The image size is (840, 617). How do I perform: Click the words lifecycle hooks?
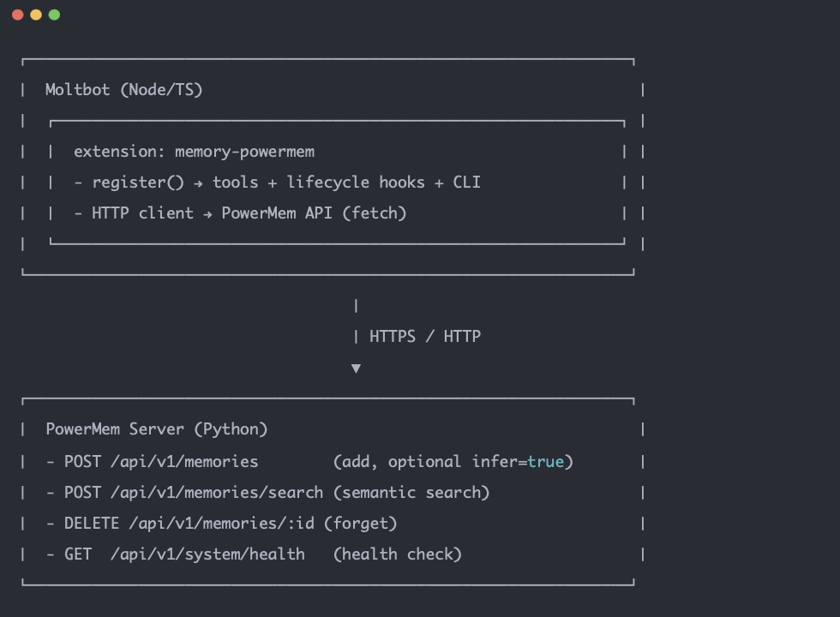tap(356, 183)
